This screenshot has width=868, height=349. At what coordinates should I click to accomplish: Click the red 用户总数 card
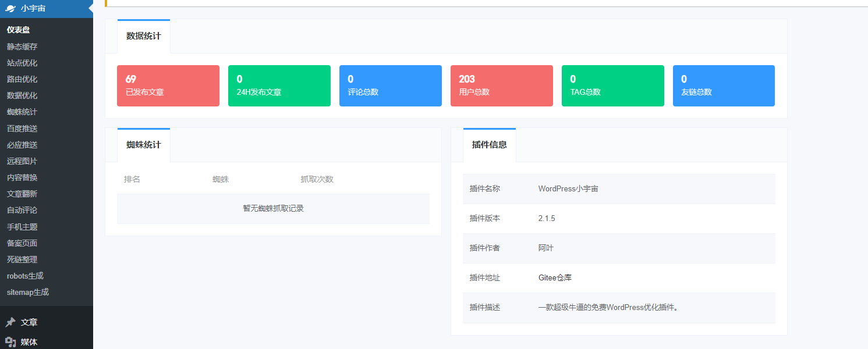[x=502, y=86]
